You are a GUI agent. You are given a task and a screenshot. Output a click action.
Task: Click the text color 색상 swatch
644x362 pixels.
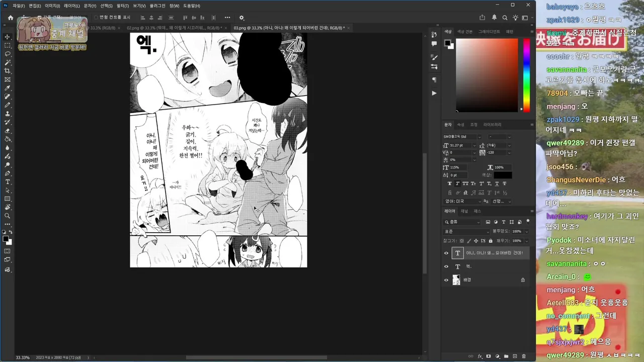coord(503,175)
